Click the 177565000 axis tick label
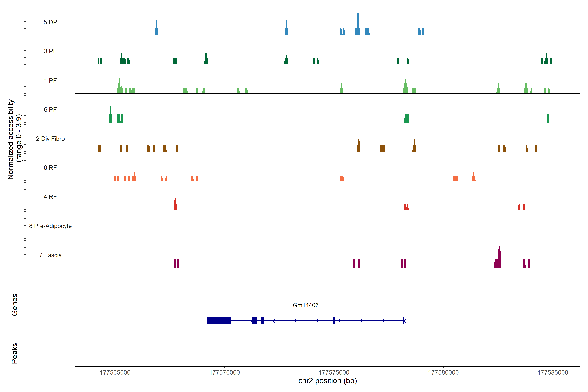 point(115,372)
